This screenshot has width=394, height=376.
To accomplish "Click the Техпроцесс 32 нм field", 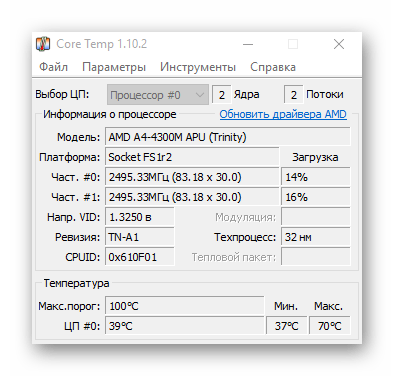I will pyautogui.click(x=316, y=237).
